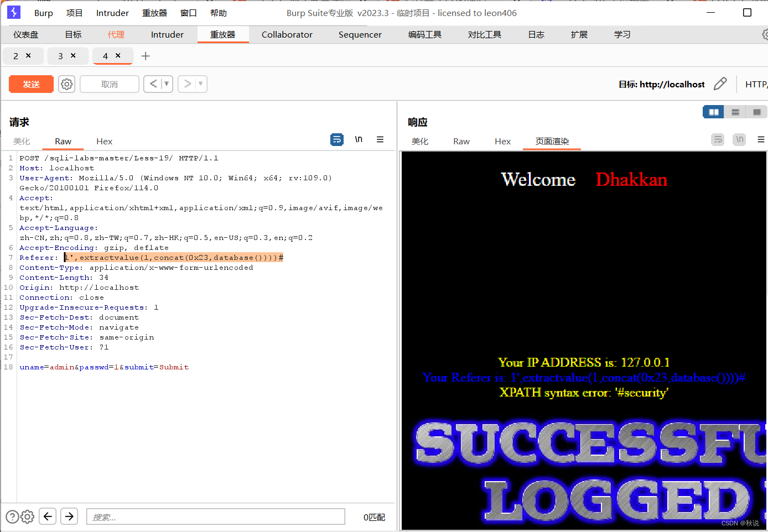
Task: Close repeater tab 3
Action: (73, 55)
